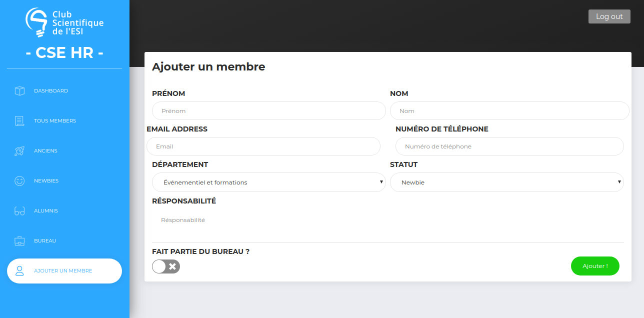
Task: Click the green Ajouter ! button
Action: tap(595, 266)
